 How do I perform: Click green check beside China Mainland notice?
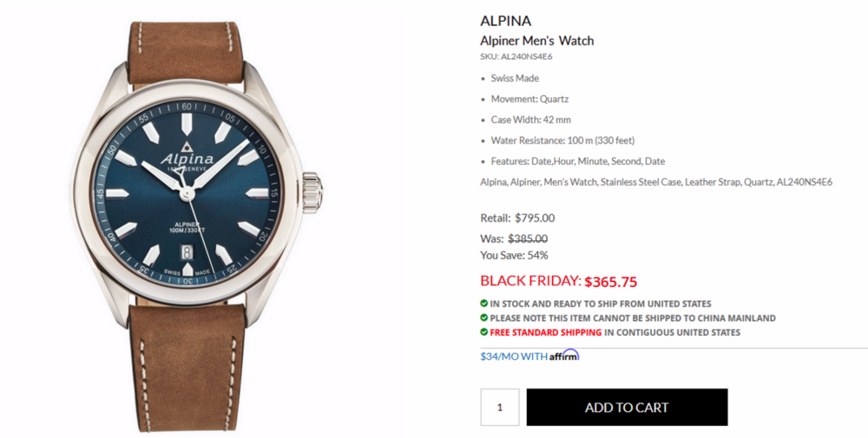484,317
